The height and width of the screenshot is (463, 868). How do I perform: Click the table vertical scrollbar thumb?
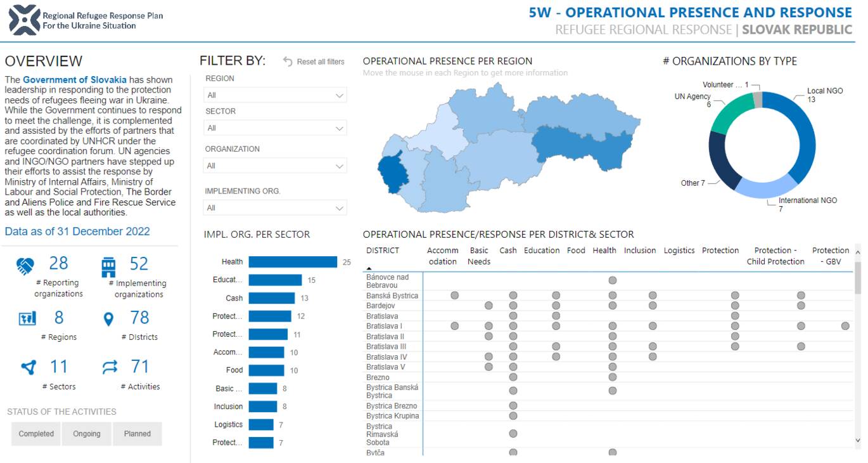pyautogui.click(x=858, y=277)
